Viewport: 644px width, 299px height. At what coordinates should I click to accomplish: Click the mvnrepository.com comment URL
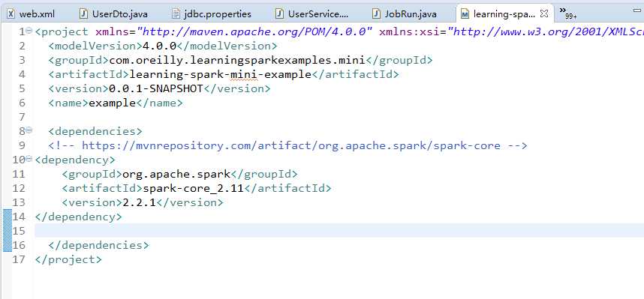click(x=291, y=145)
